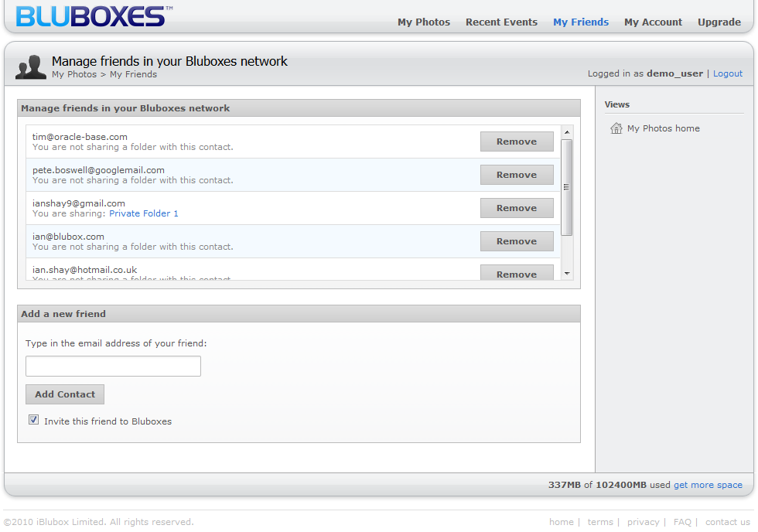Click the friends list scroll down arrow
758x532 pixels.
567,274
